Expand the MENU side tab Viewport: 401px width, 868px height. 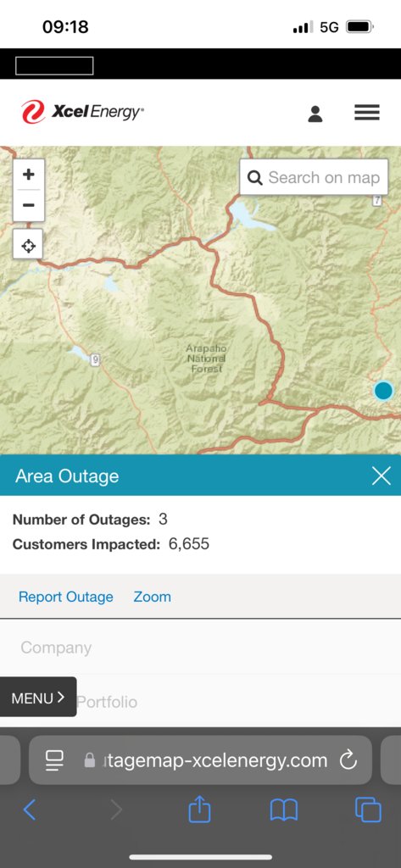[38, 698]
